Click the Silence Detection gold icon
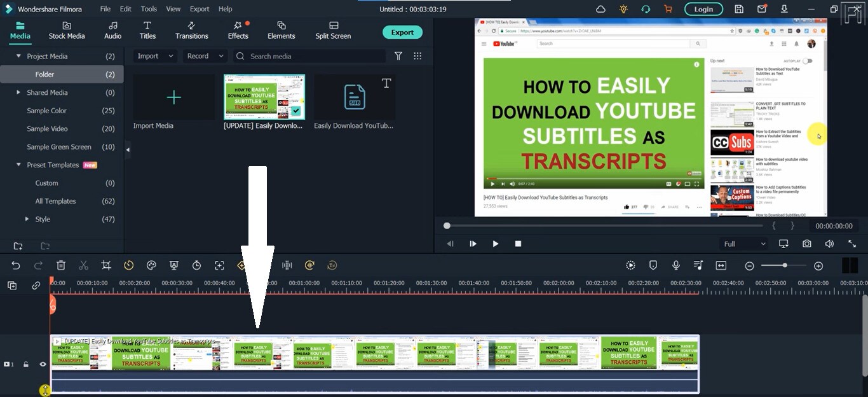This screenshot has height=397, width=868. click(309, 265)
